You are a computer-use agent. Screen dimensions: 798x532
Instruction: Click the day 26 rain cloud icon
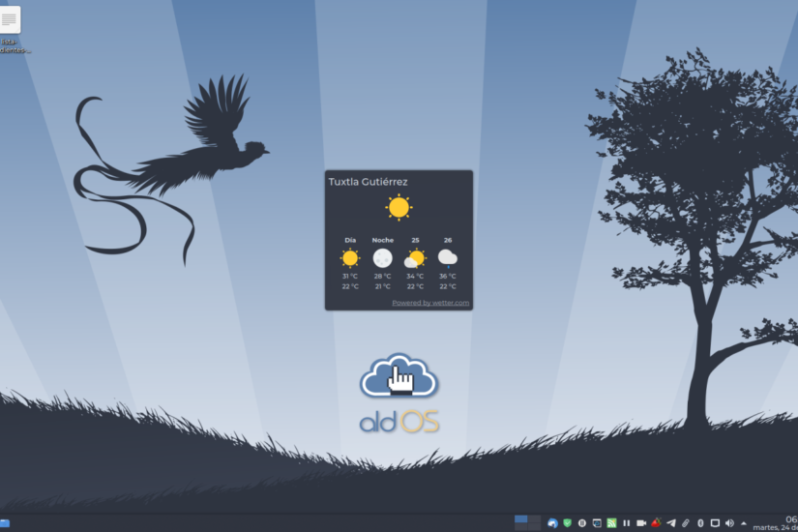click(x=448, y=258)
